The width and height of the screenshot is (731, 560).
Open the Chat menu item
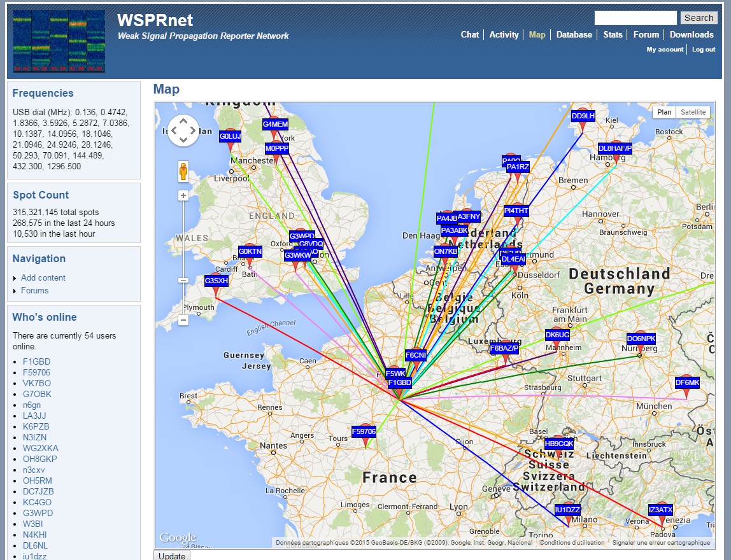[x=469, y=34]
